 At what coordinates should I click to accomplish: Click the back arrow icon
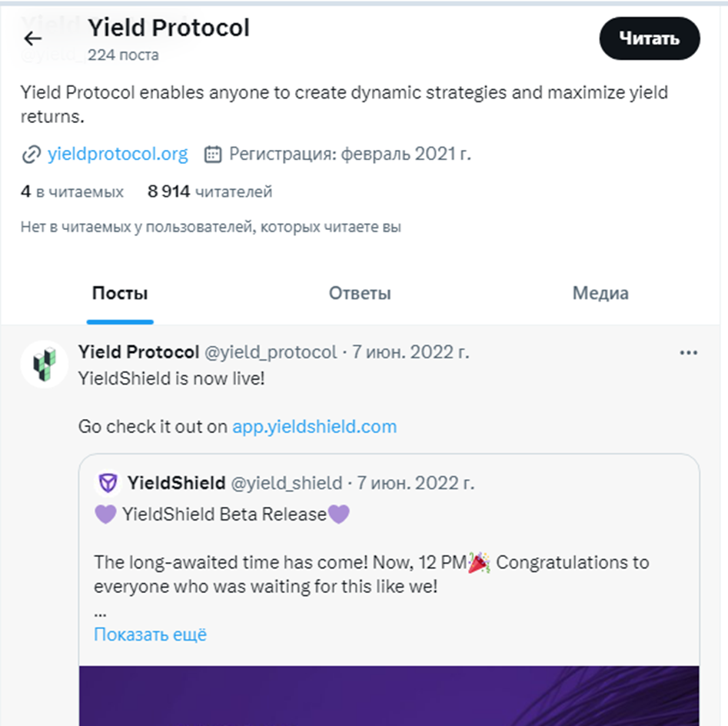click(33, 38)
